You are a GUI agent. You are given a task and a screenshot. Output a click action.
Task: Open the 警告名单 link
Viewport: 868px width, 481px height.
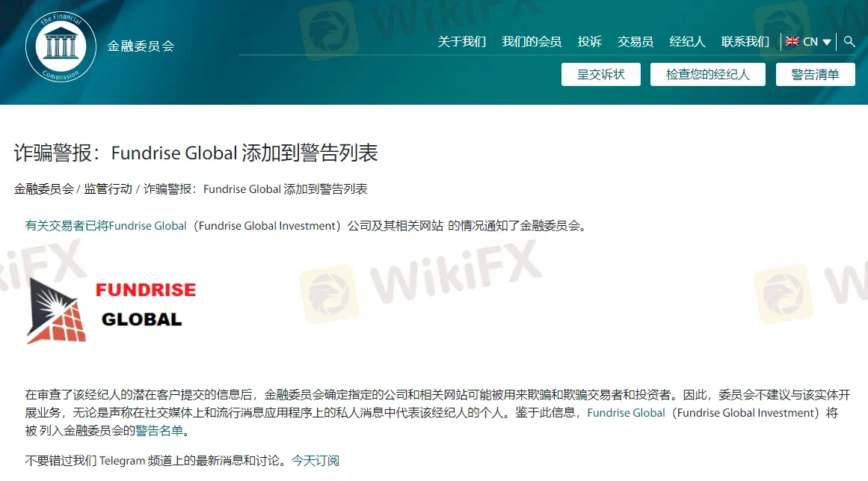point(159,431)
